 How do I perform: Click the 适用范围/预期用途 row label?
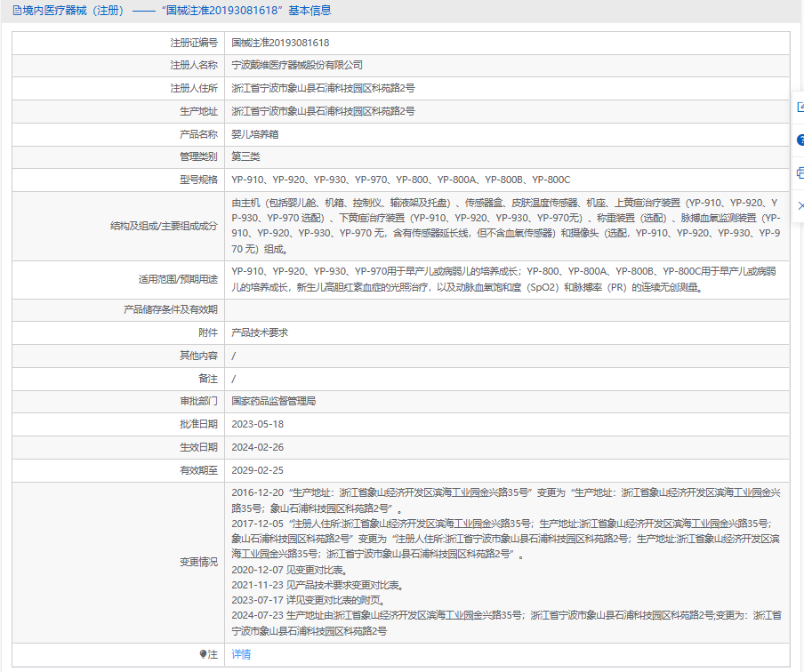point(178,279)
